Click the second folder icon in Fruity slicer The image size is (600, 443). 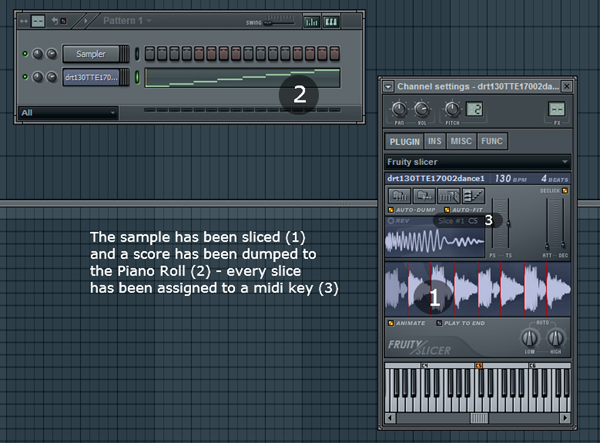424,196
